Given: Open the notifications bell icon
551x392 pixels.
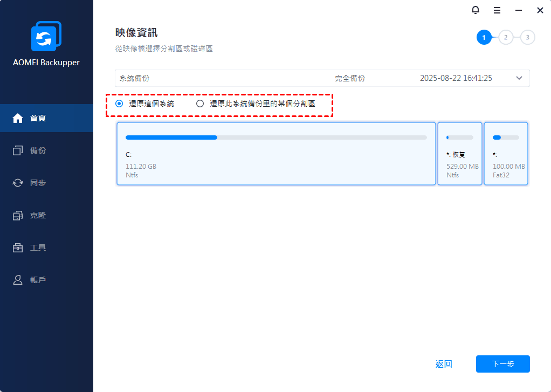Looking at the screenshot, I should (476, 10).
